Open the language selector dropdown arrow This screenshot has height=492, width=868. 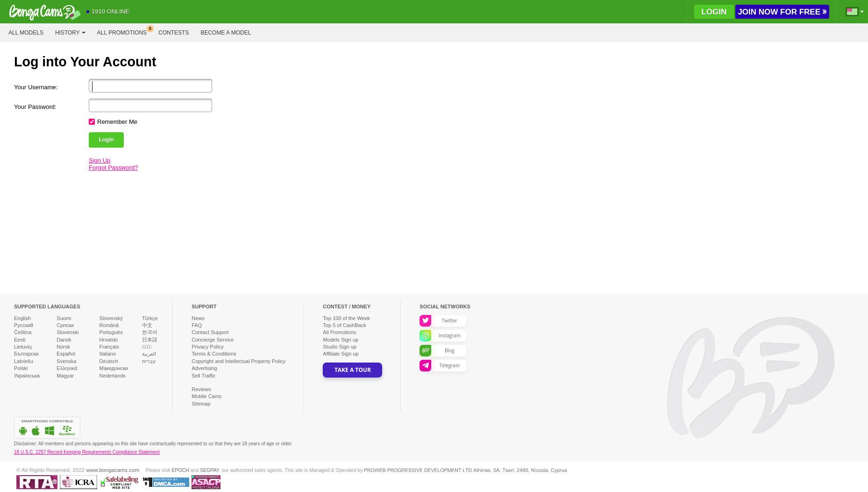[862, 12]
